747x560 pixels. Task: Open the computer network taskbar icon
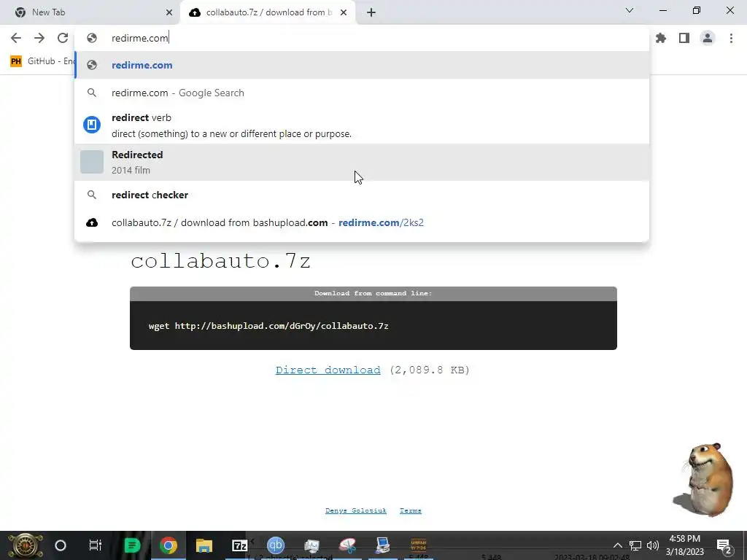[x=382, y=545]
